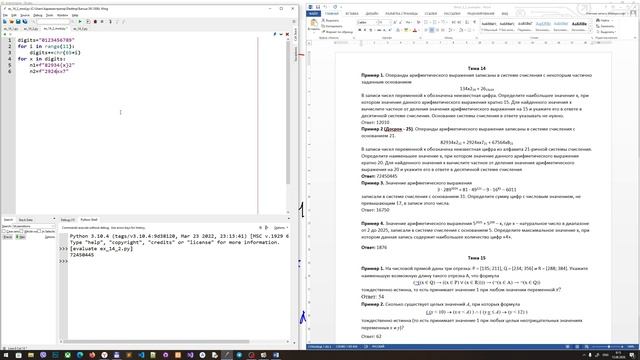Open the Debug menu in Wing
Viewport: 640px width, 360px height.
[x=38, y=15]
